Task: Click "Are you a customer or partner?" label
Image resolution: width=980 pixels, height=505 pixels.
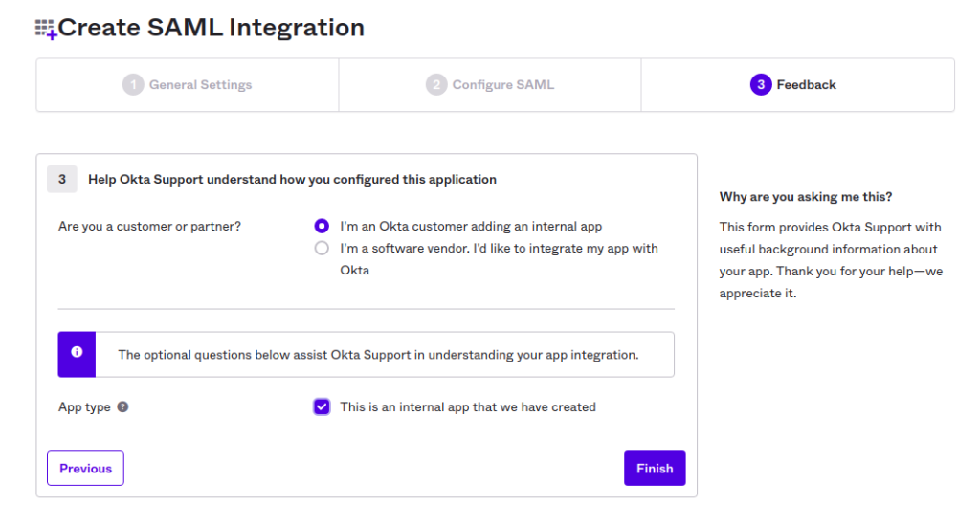Action: pyautogui.click(x=149, y=227)
